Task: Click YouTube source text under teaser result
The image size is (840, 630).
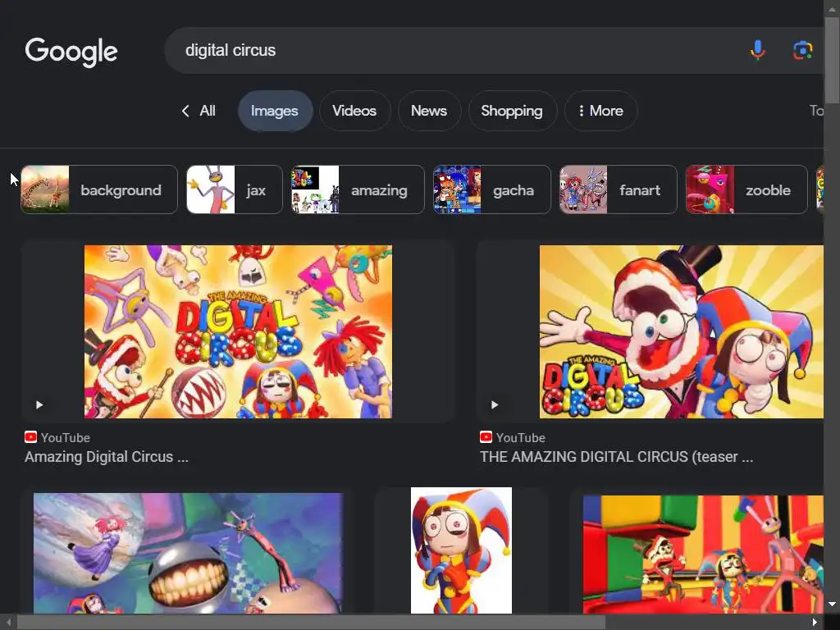Action: coord(521,438)
